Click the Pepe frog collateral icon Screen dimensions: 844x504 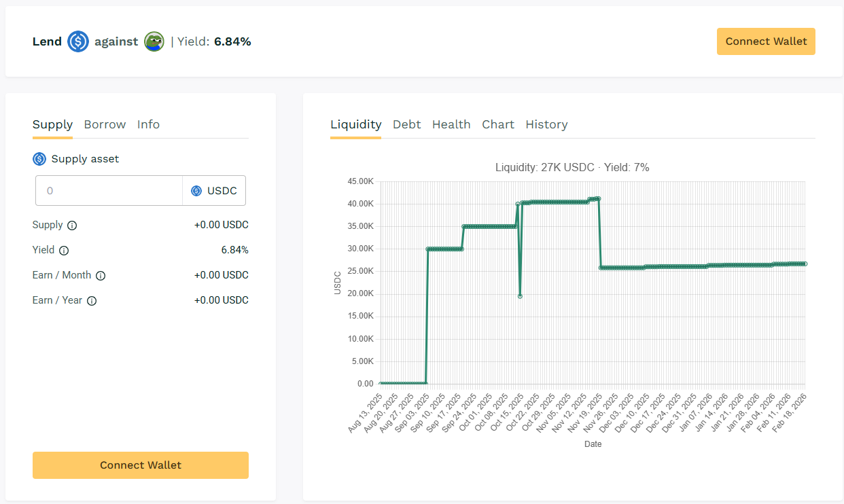coord(154,41)
